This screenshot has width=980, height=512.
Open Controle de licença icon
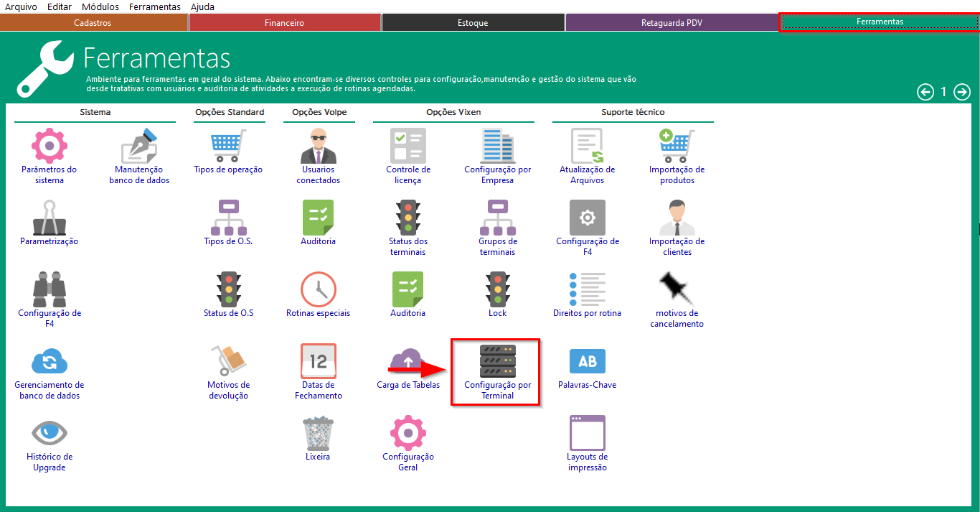point(407,146)
